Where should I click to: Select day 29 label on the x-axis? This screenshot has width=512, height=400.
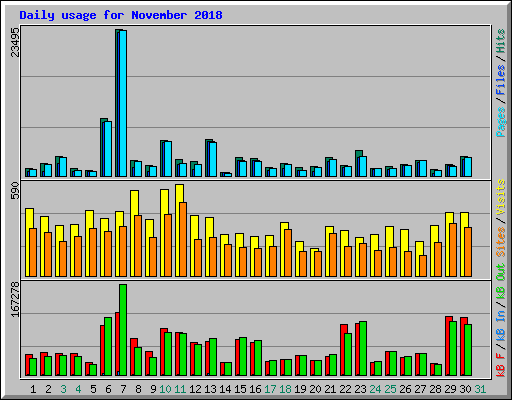[x=450, y=389]
